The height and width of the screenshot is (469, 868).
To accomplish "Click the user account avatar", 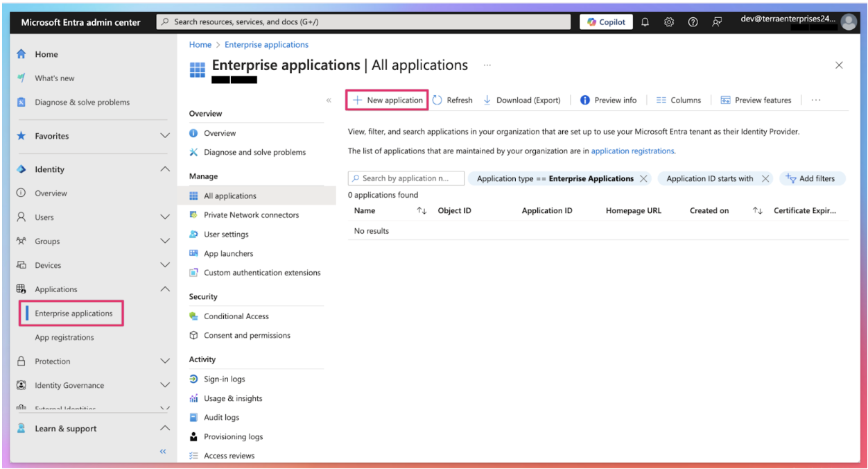I will click(849, 22).
